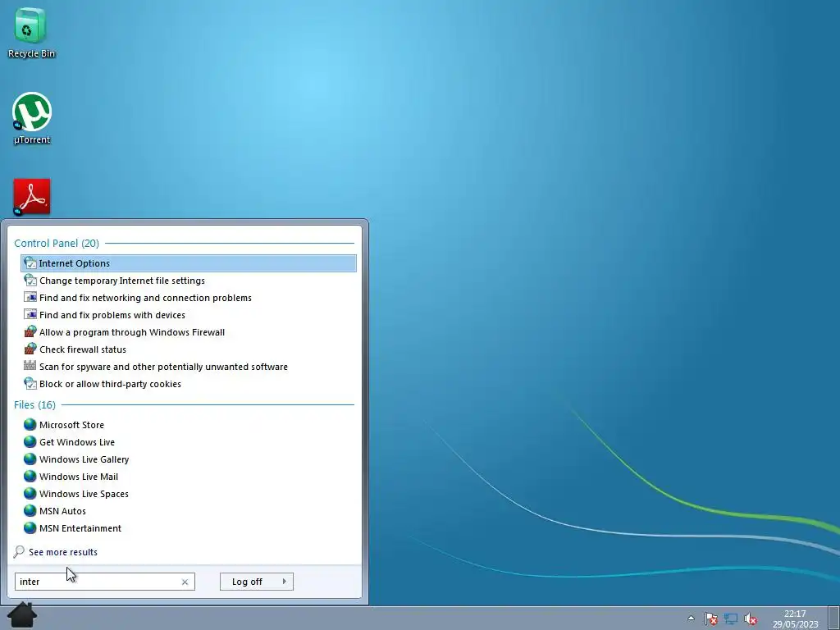Open the Get Windows Live file result
The height and width of the screenshot is (630, 840).
point(189,442)
